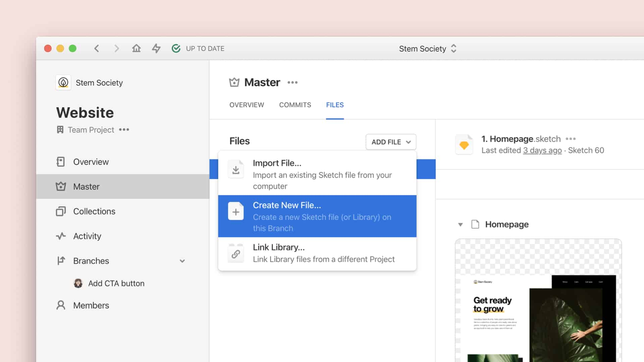Image resolution: width=644 pixels, height=362 pixels.
Task: Open the Add CTA button branch
Action: [116, 284]
